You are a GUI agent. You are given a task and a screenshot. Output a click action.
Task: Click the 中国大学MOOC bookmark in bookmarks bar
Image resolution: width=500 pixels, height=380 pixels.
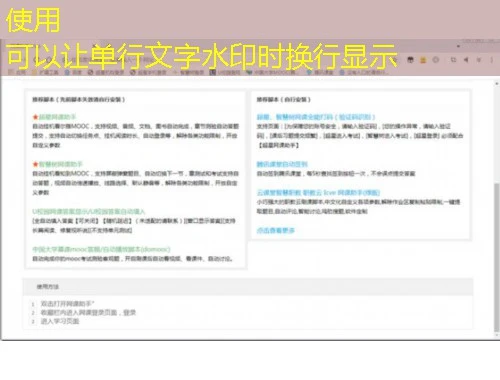click(x=272, y=72)
